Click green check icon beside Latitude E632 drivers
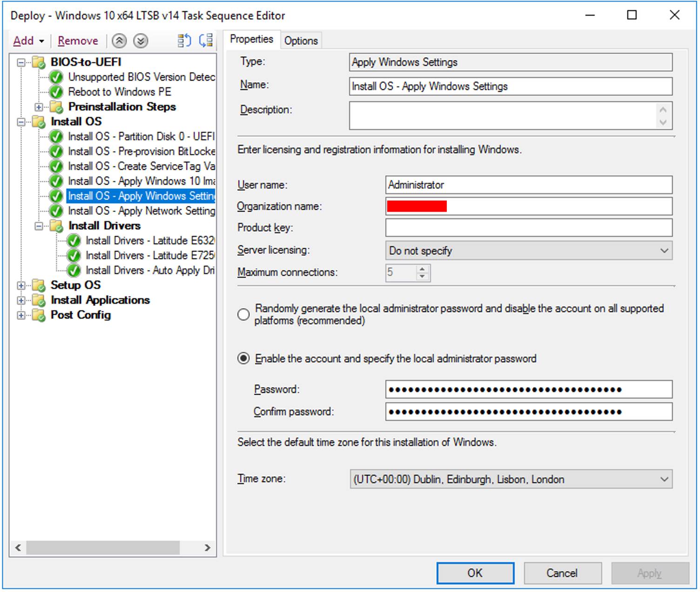 point(74,240)
